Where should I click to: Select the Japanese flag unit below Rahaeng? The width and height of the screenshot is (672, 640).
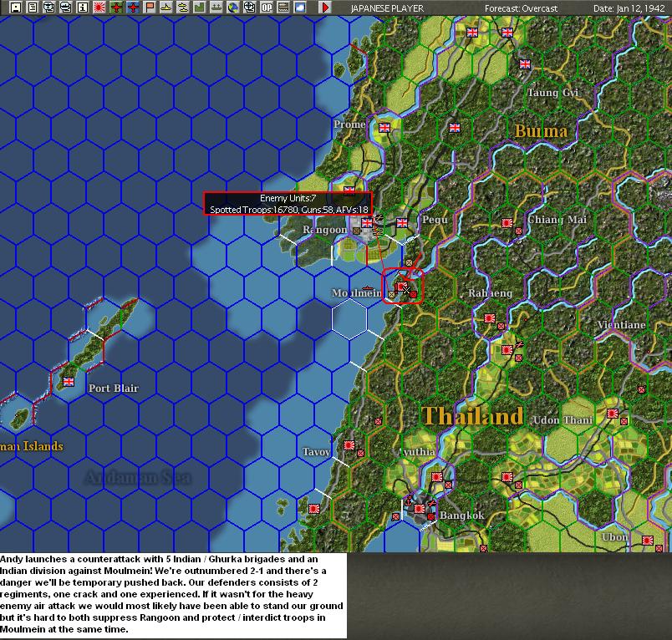[490, 318]
